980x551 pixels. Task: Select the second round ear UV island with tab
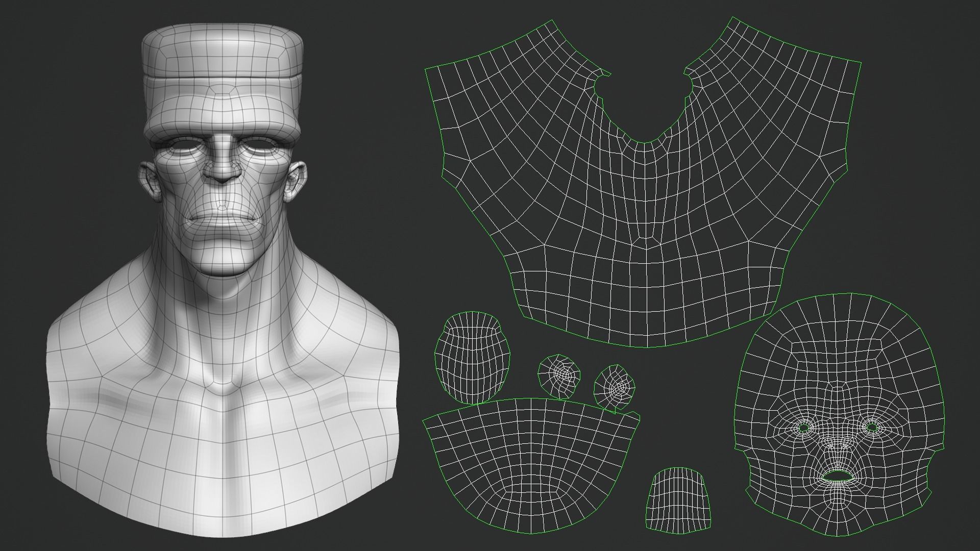pos(615,389)
